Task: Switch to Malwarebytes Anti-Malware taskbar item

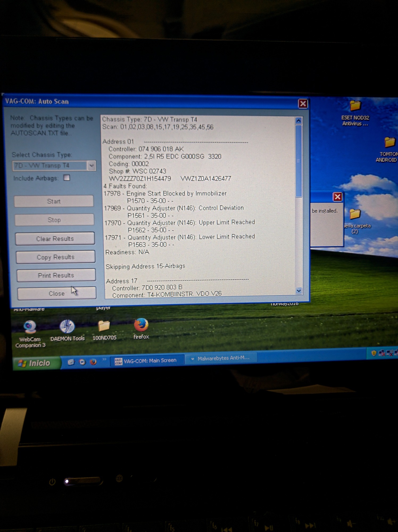Action: click(x=221, y=358)
